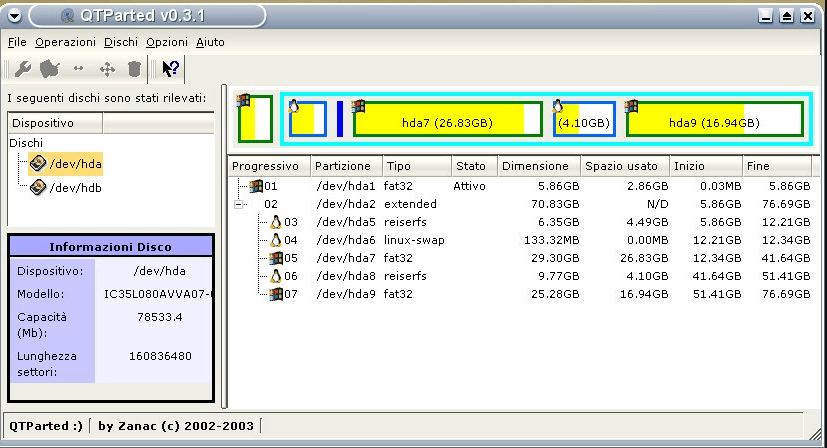Sort by Progressivo column header

[x=269, y=166]
